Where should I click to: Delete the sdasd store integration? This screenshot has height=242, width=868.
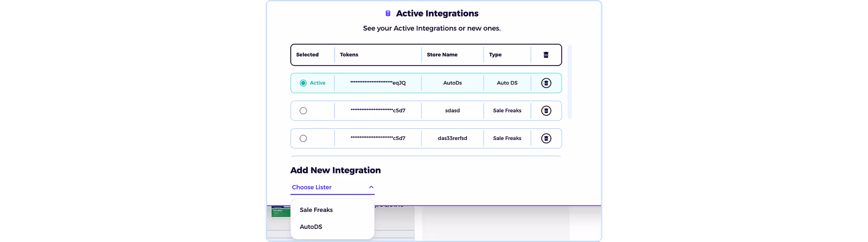pos(546,111)
